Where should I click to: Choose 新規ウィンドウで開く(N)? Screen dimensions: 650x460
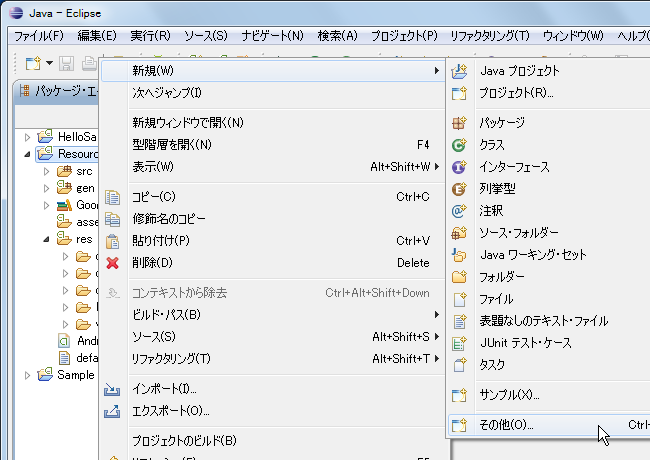tap(273, 123)
